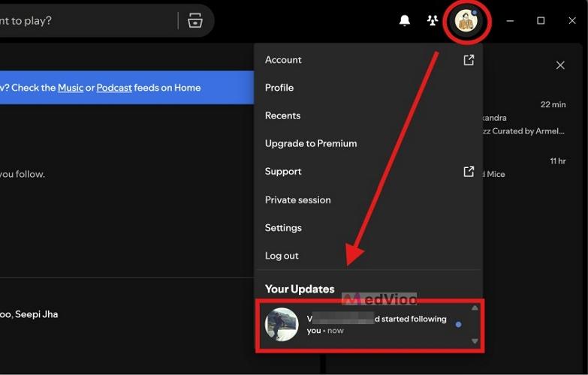Click the 'Seepi Jha' text
The height and width of the screenshot is (375, 588).
pyautogui.click(x=36, y=314)
